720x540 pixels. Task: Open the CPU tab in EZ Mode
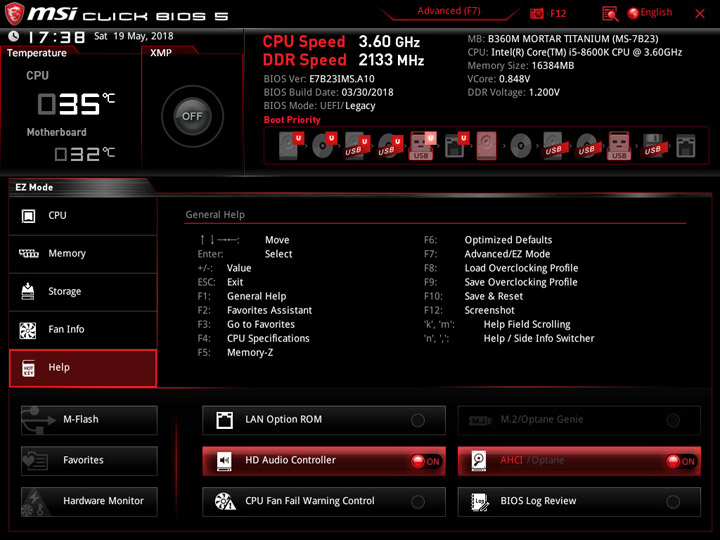[x=83, y=216]
